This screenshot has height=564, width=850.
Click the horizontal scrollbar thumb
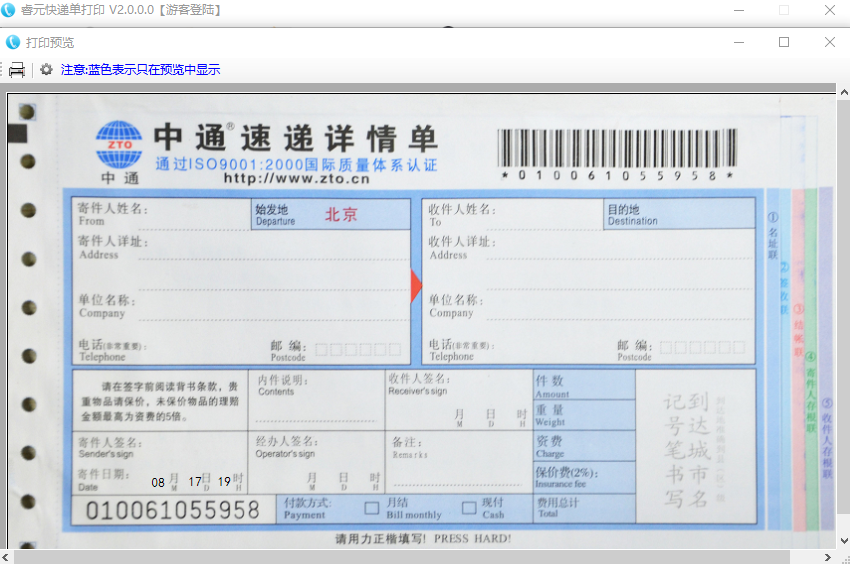[402, 557]
